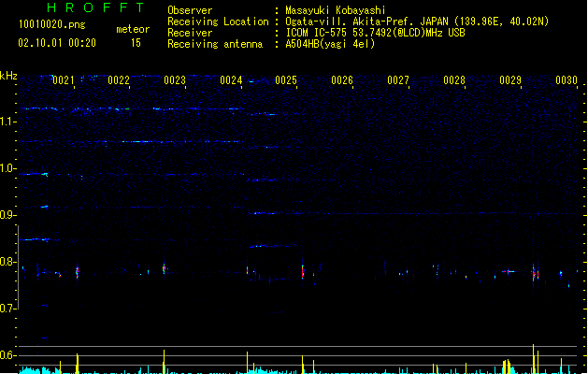Click the 0022 time marker
588x374 pixels.
[119, 80]
